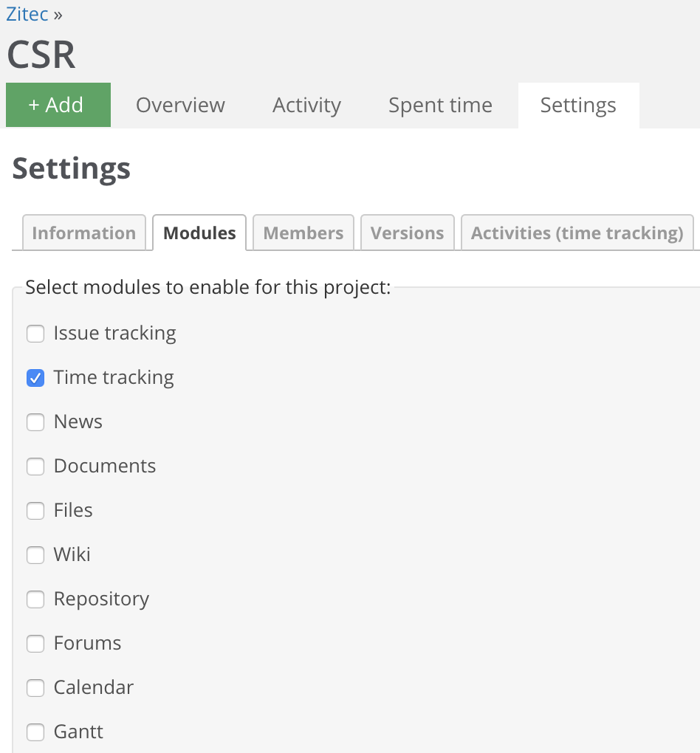The image size is (700, 753).
Task: Open Activities (time tracking) tab
Action: [577, 233]
